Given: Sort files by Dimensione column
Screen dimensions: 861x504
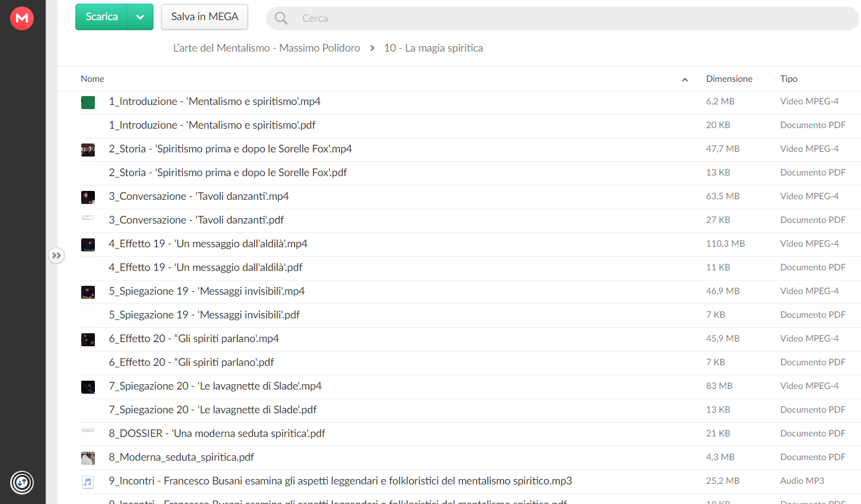Looking at the screenshot, I should point(729,79).
